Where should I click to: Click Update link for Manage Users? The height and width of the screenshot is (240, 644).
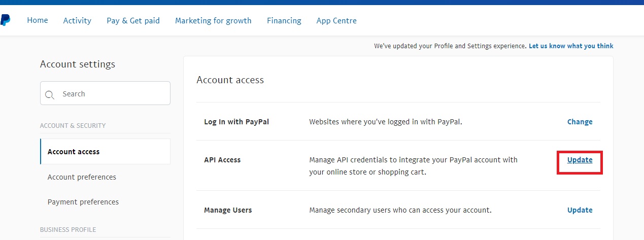click(580, 210)
